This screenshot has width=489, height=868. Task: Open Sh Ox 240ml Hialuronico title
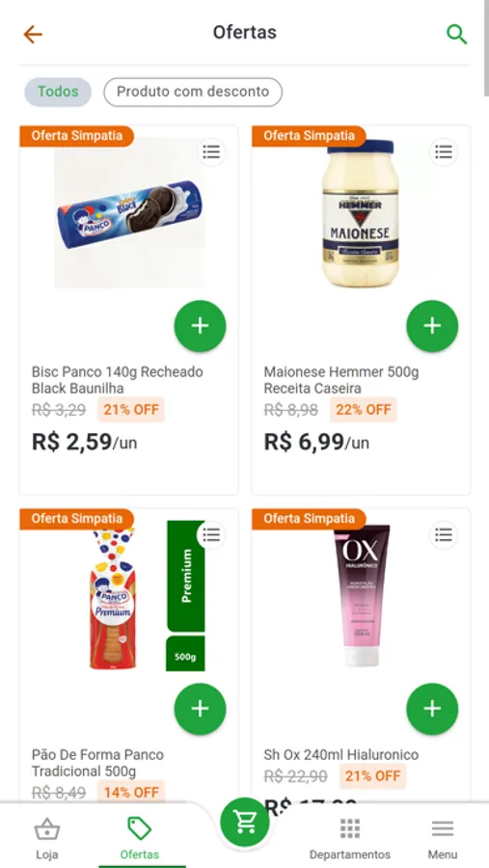(341, 754)
